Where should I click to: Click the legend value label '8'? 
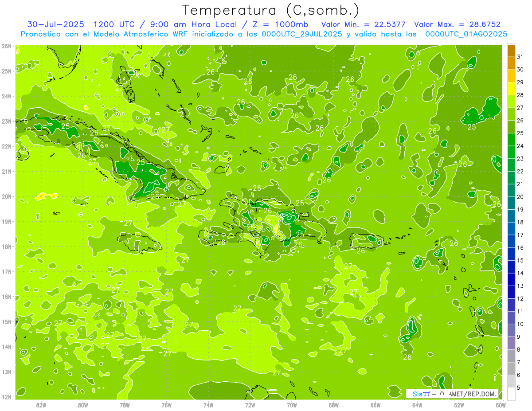(519, 349)
